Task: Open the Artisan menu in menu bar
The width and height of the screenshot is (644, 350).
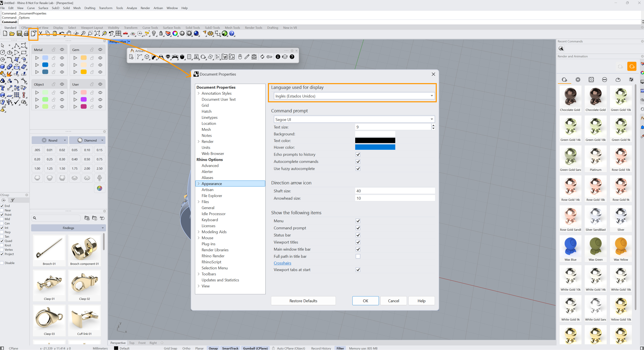Action: click(x=158, y=8)
